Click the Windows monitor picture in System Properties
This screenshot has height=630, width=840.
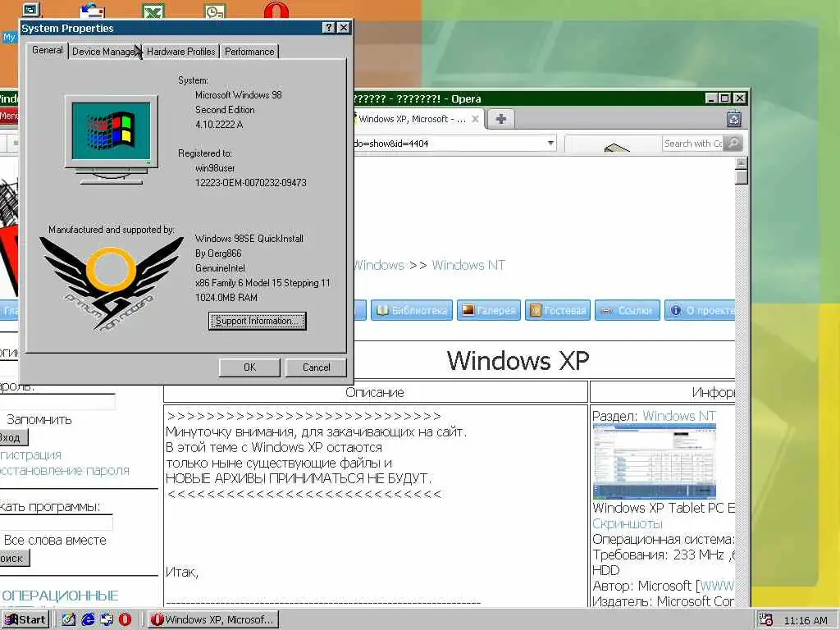[112, 139]
